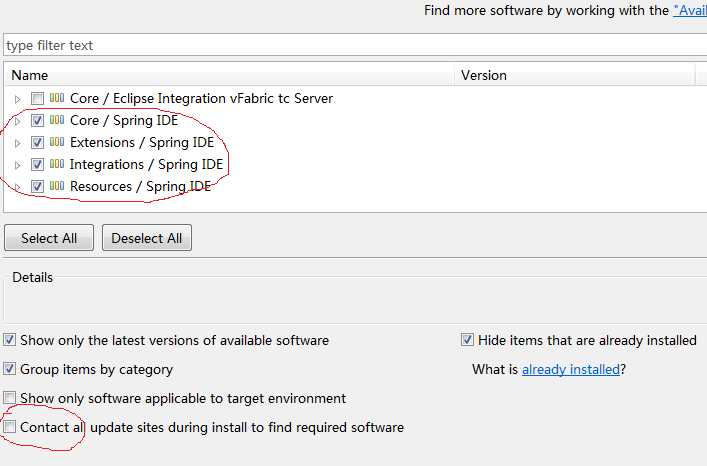Viewport: 707px width, 466px height.
Task: Enable Show only software applicable to target environment
Action: (x=9, y=397)
